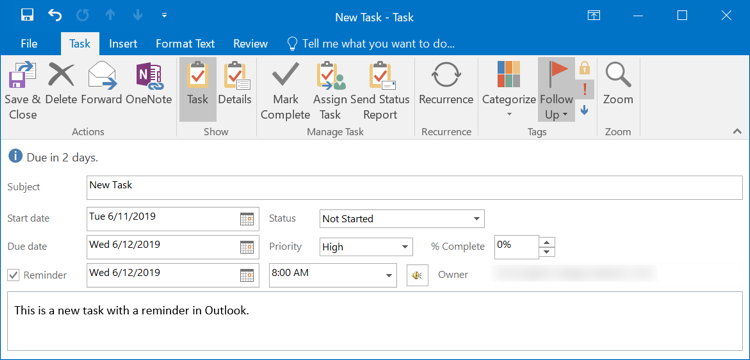Switch to the Format Text tab

185,44
